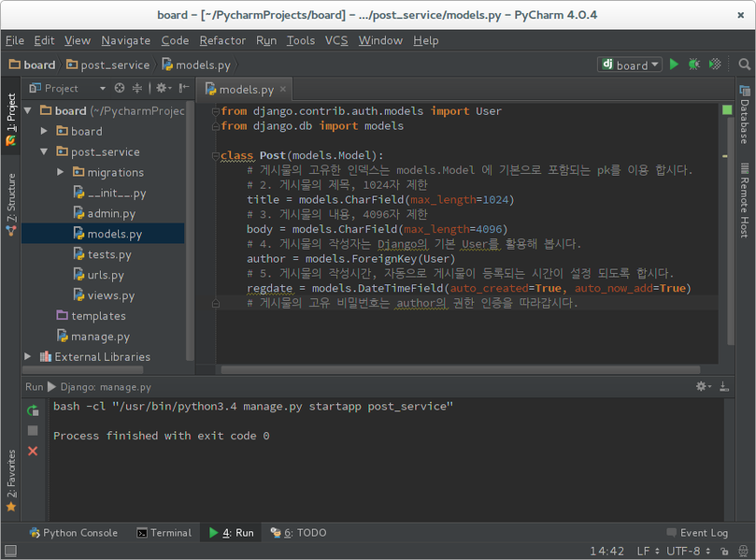Collapse the board root project node
This screenshot has width=756, height=560.
click(28, 110)
